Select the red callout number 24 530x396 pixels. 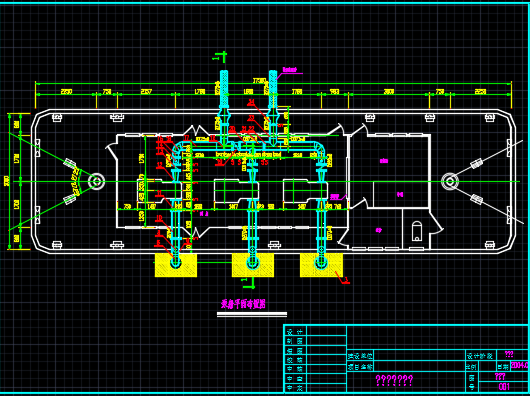[x=251, y=102]
